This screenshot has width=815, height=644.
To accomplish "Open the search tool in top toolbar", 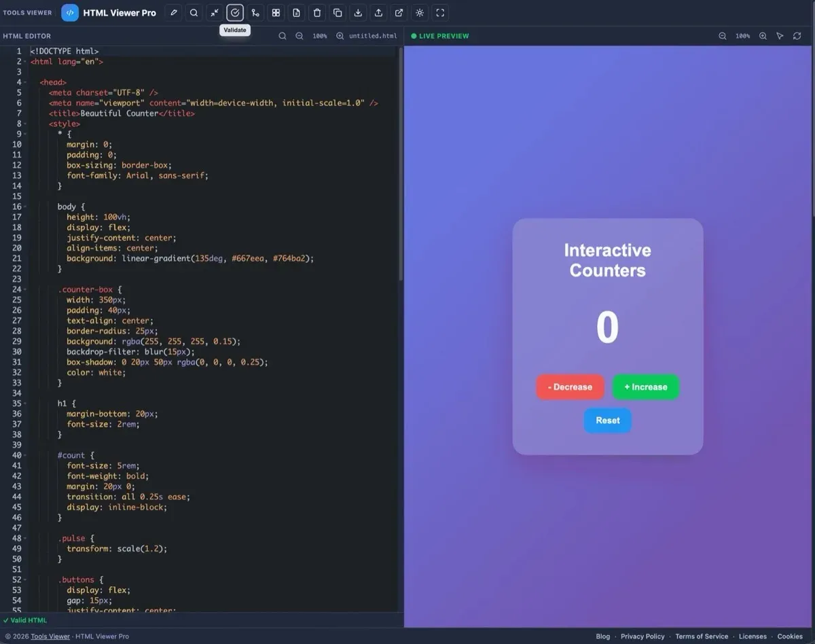I will pos(194,12).
